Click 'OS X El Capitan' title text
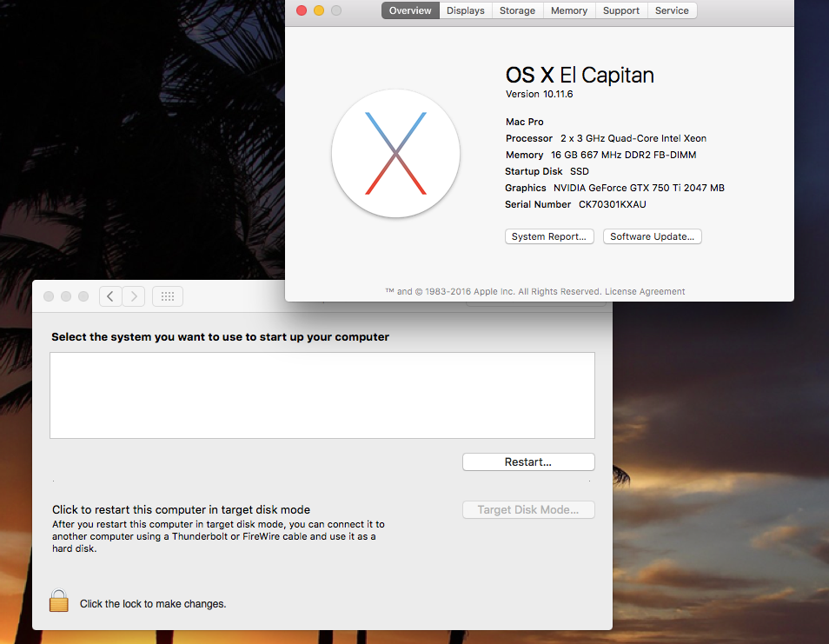The height and width of the screenshot is (644, 829). coord(580,75)
